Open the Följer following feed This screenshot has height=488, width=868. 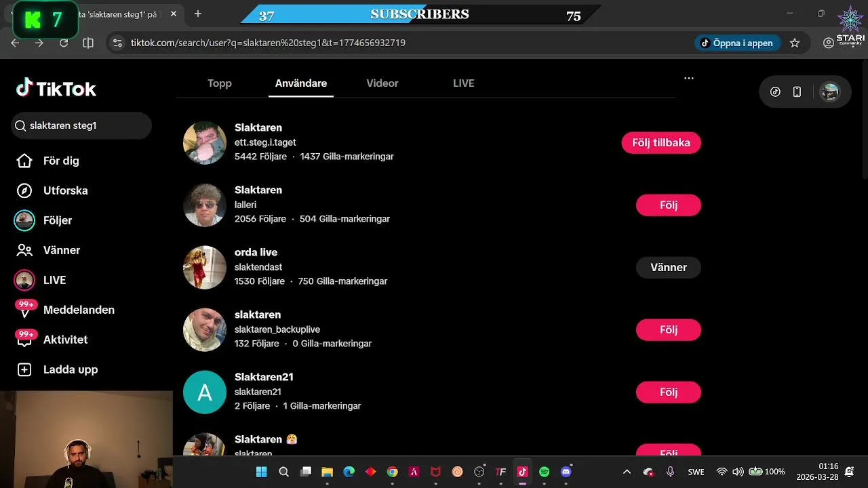(x=43, y=220)
